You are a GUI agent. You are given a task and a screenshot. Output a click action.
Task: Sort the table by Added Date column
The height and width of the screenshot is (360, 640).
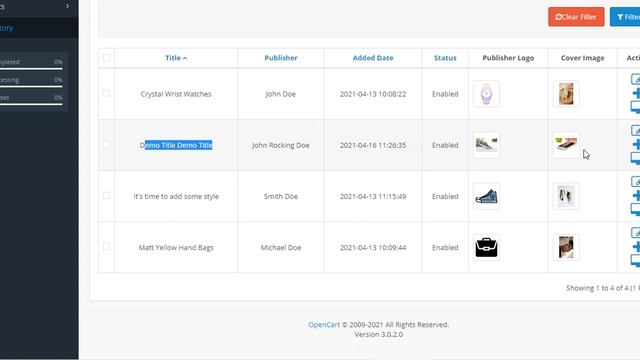(x=373, y=58)
